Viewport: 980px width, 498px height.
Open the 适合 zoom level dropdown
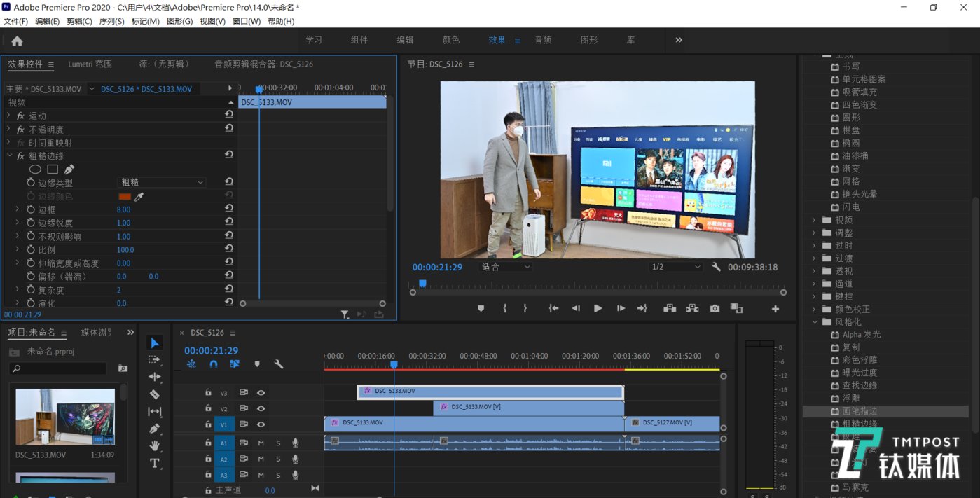click(x=506, y=267)
